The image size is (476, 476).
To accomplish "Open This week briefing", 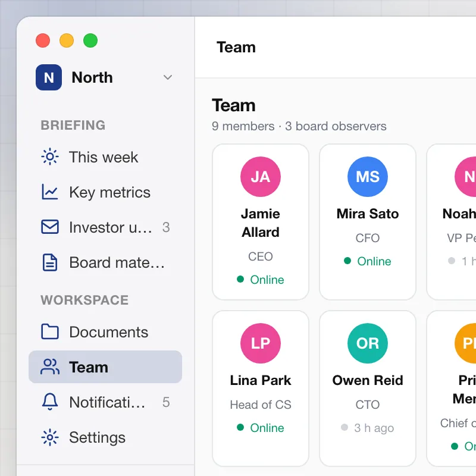I will [x=105, y=157].
